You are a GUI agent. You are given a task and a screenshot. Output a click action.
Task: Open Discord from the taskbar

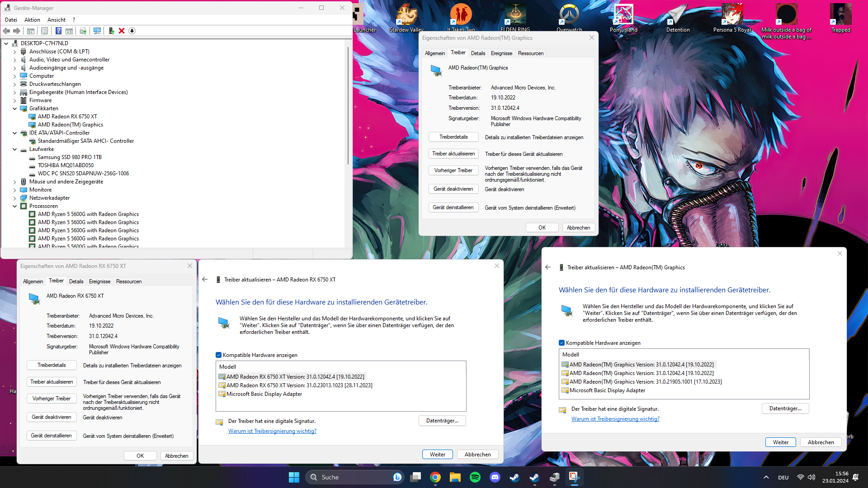pyautogui.click(x=495, y=477)
